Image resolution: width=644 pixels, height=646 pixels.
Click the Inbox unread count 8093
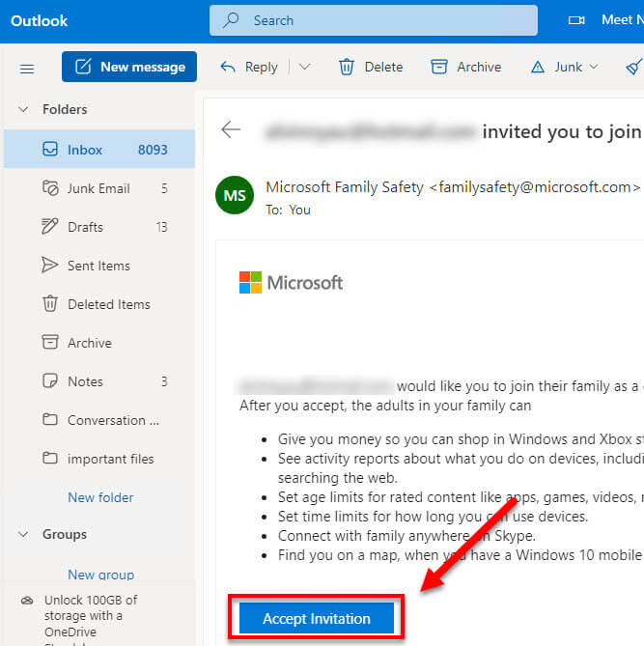pos(153,150)
